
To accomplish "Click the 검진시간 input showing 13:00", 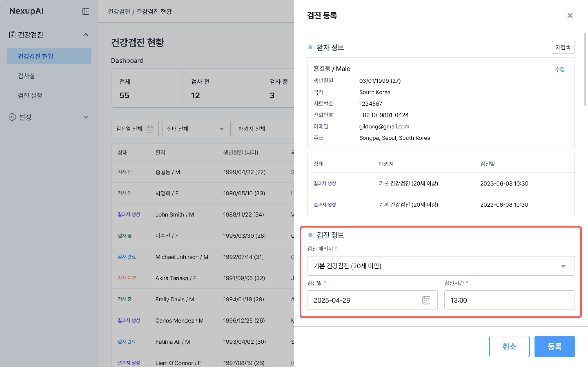I will click(x=509, y=300).
